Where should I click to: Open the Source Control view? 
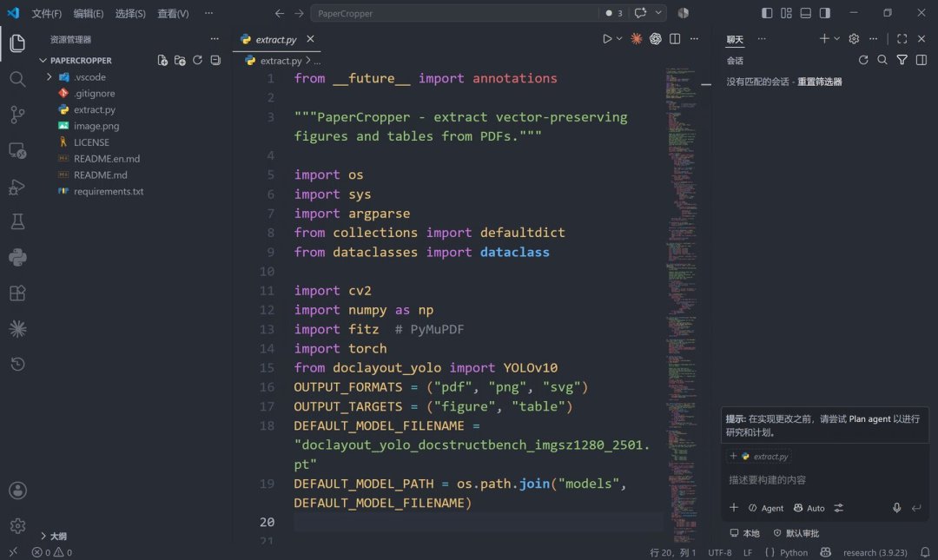(17, 115)
